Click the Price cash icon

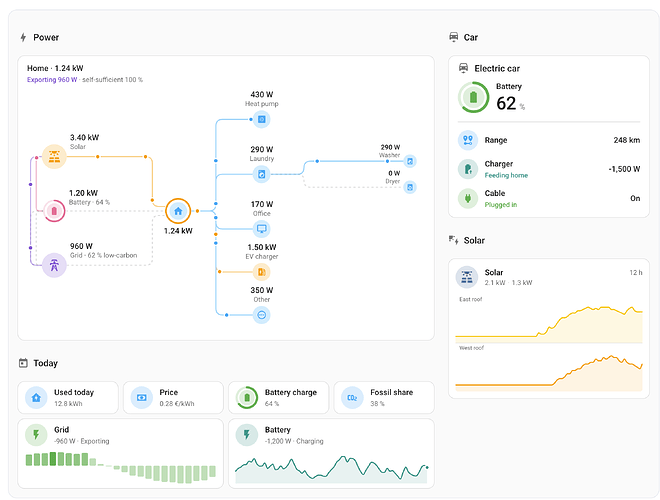click(141, 397)
